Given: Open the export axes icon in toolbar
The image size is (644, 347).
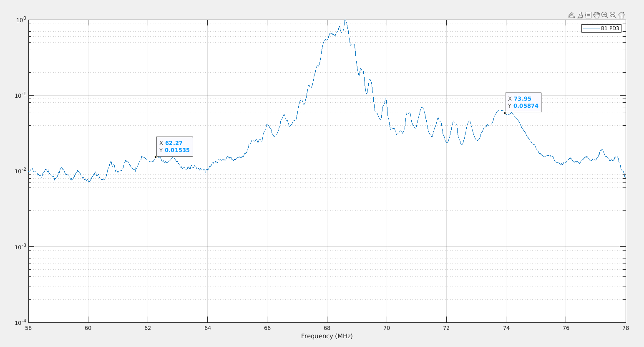Looking at the screenshot, I should coord(571,15).
